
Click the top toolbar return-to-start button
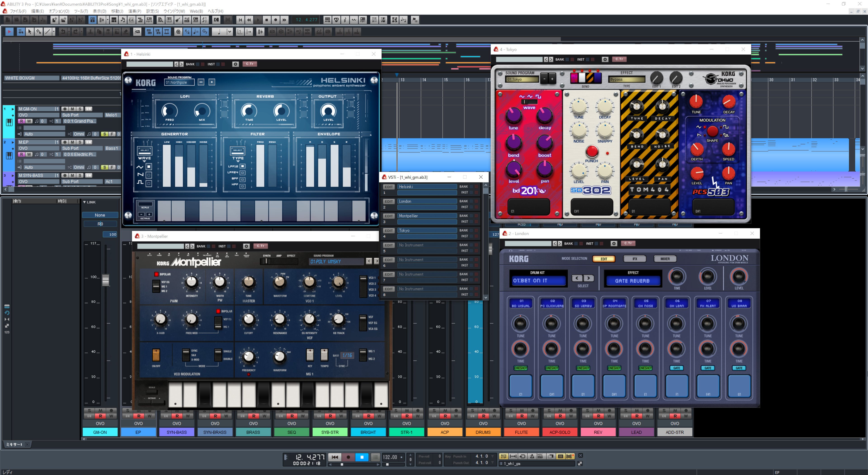point(240,20)
